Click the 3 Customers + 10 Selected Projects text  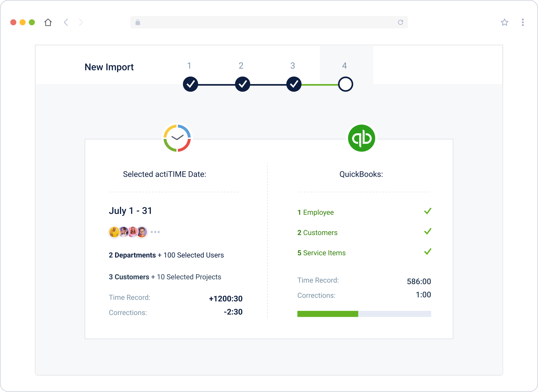[165, 277]
